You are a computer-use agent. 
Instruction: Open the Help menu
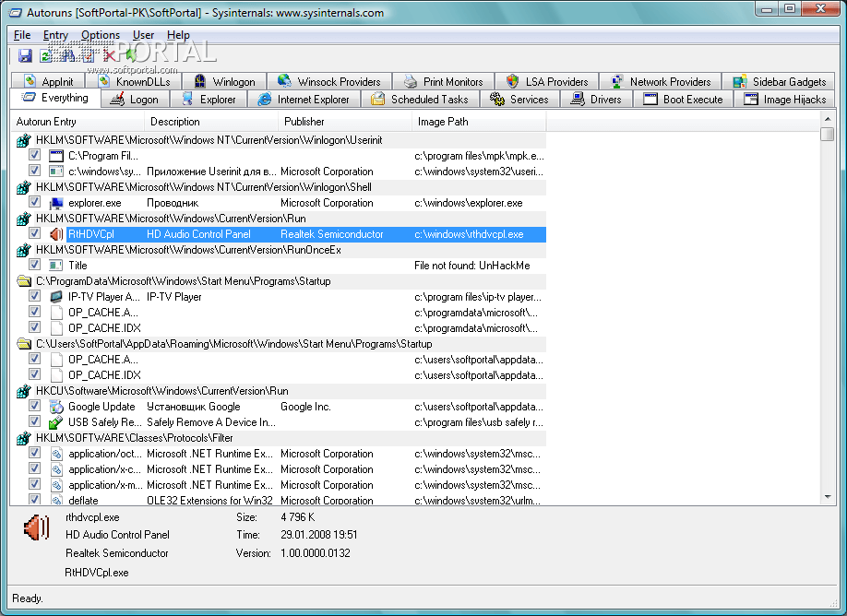(x=178, y=35)
